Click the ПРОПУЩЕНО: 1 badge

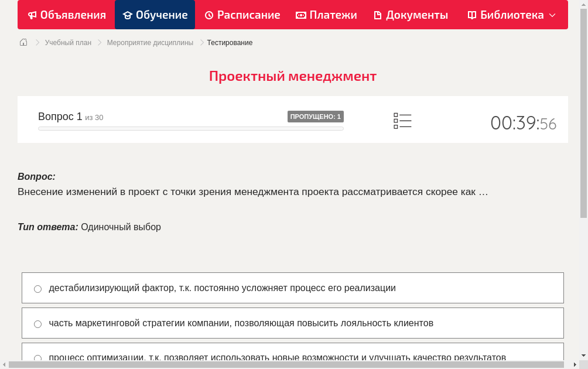(x=315, y=117)
